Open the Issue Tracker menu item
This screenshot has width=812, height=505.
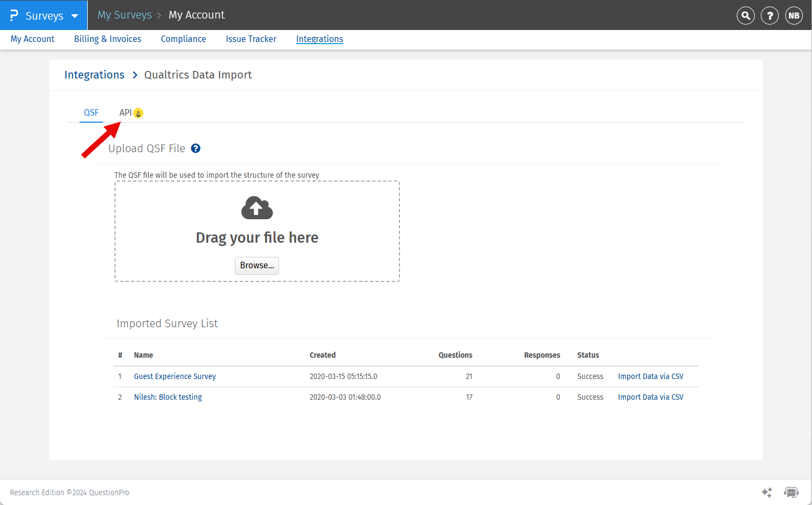pos(251,39)
